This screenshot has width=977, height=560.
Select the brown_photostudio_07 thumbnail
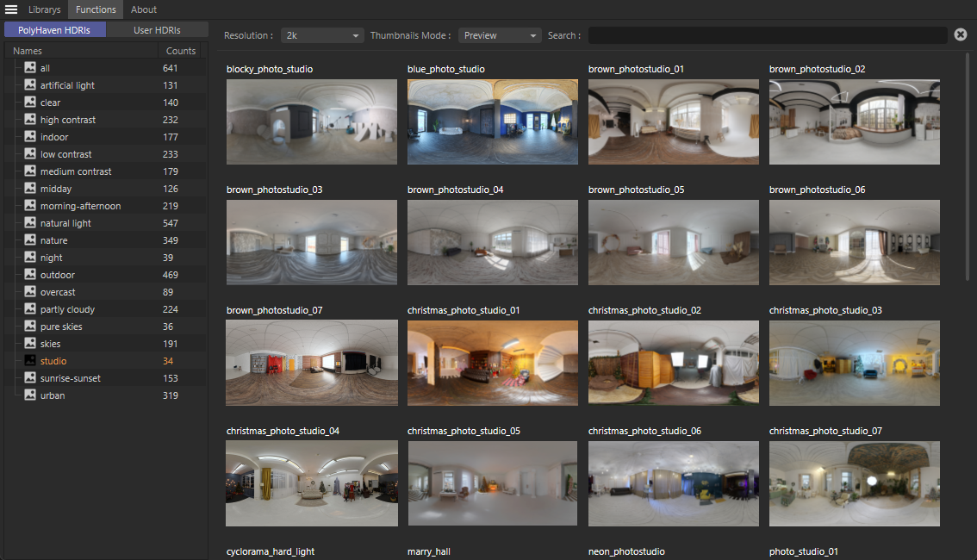[x=312, y=363]
